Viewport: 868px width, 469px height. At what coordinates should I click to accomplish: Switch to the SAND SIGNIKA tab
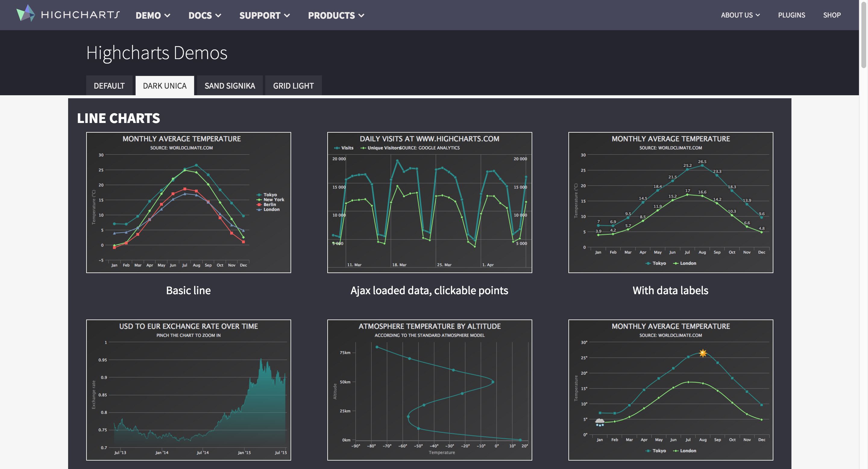(x=230, y=86)
